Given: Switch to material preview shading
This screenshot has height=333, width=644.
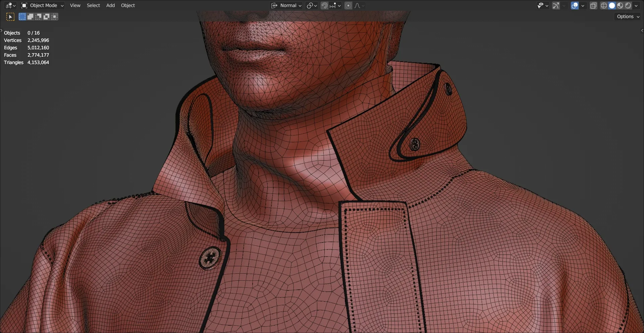Looking at the screenshot, I should pos(620,5).
